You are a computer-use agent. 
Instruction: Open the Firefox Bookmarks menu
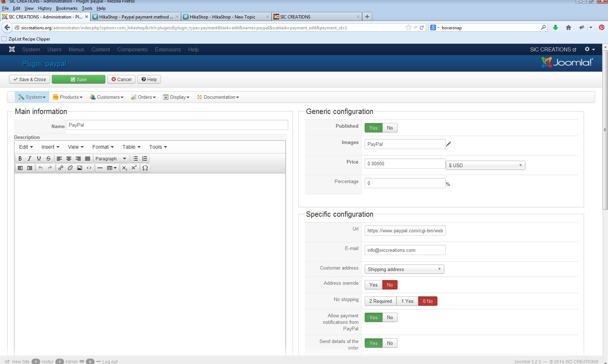click(67, 8)
